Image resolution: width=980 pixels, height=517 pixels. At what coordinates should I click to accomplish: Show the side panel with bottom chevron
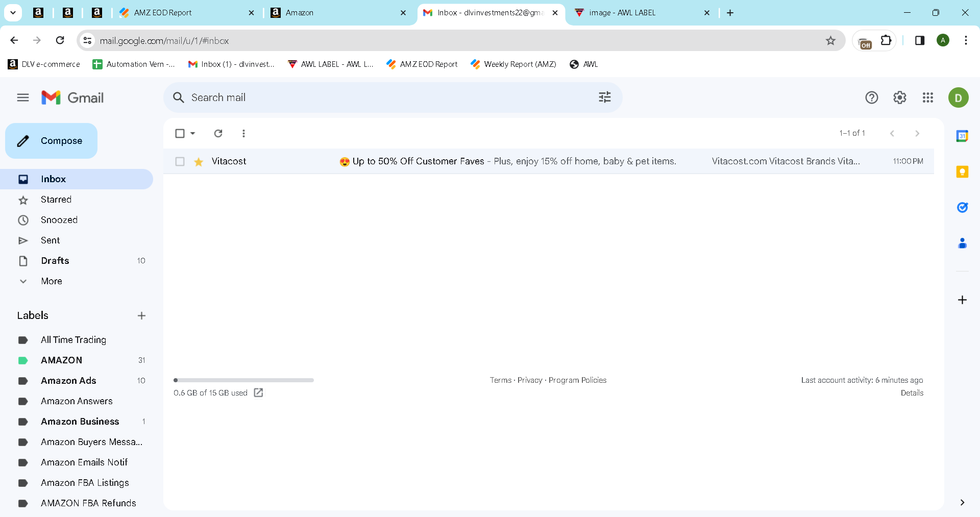point(962,503)
